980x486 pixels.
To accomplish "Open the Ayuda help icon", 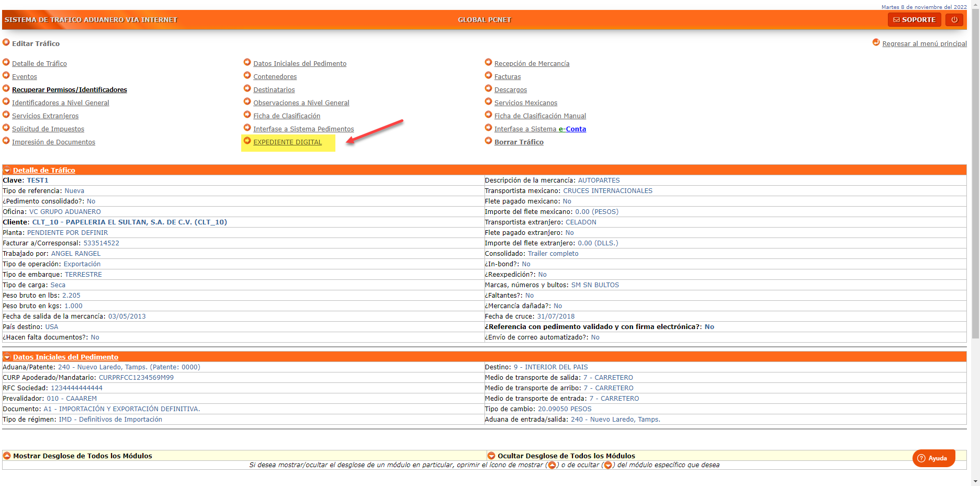I will tap(920, 458).
